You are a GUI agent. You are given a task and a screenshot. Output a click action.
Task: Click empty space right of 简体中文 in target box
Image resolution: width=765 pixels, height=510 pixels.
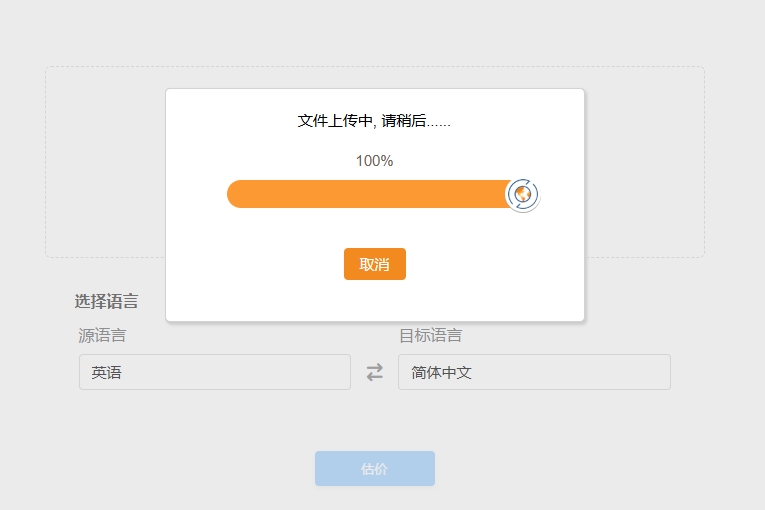pos(571,372)
